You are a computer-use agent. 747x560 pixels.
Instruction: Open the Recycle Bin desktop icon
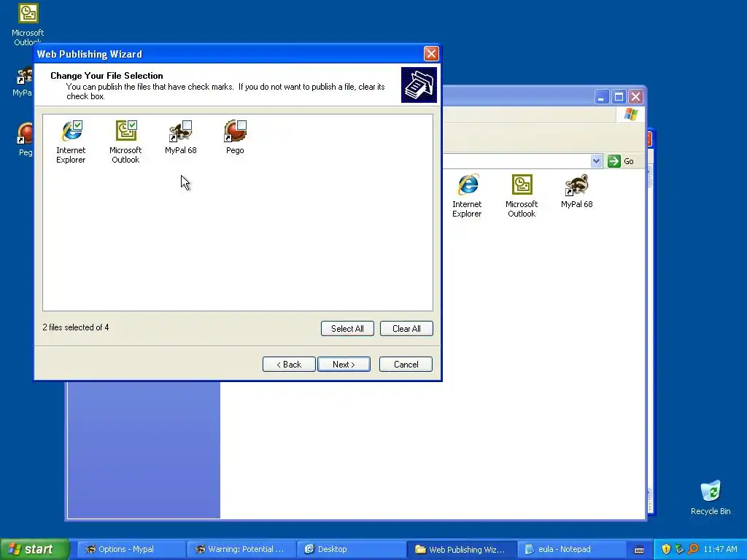pos(711,497)
